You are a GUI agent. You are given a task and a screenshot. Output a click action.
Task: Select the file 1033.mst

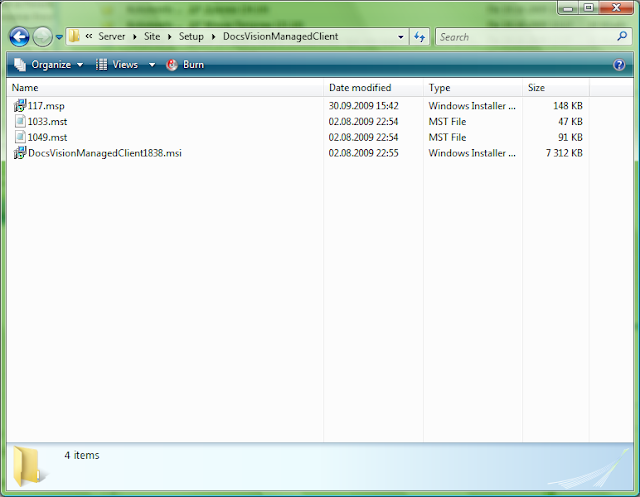(x=47, y=122)
